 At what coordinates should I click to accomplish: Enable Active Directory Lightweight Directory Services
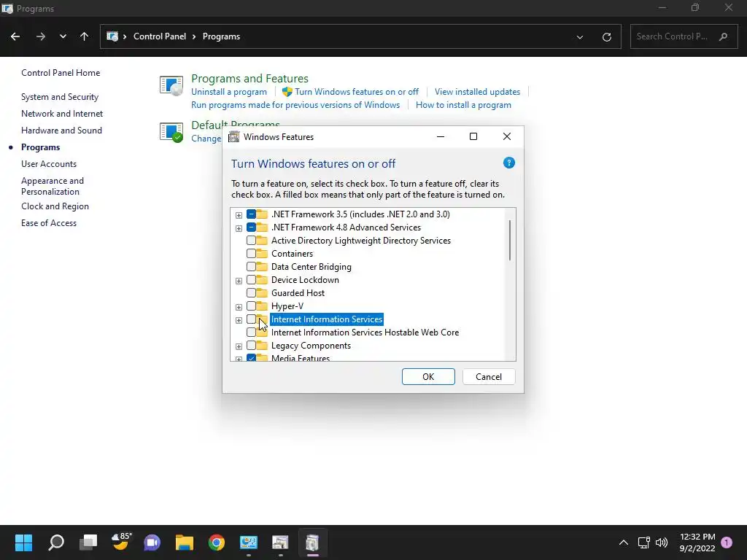point(251,241)
